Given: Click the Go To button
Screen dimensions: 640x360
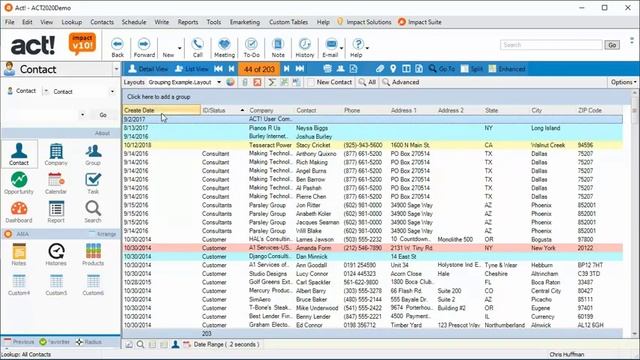Looking at the screenshot, I should coord(442,69).
